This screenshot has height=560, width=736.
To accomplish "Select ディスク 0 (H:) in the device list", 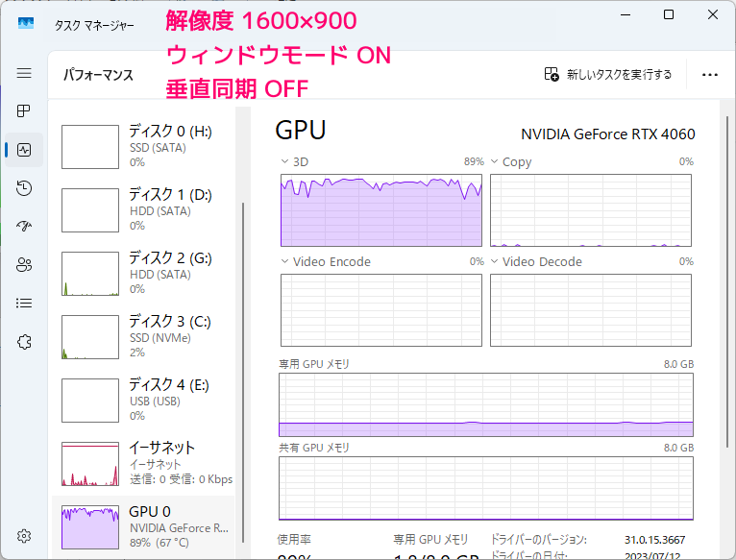I will [x=143, y=146].
